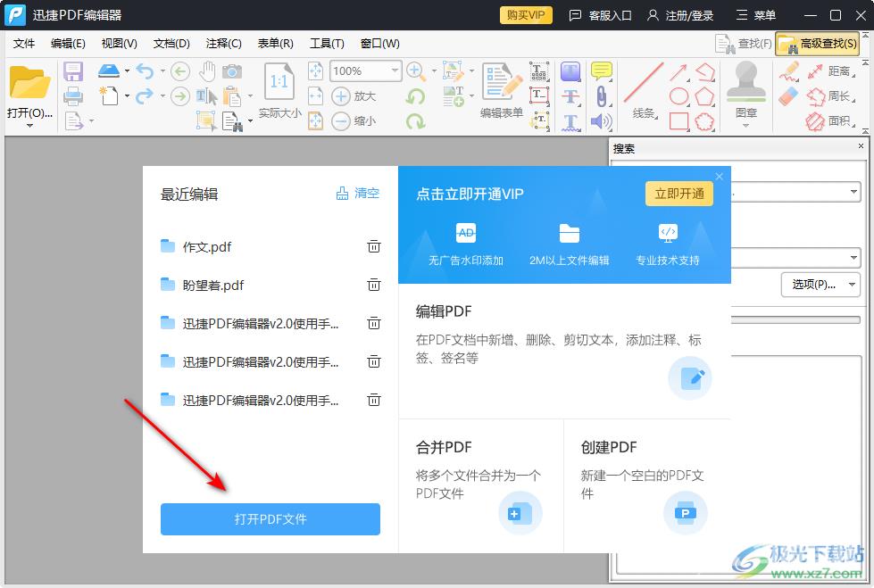Image resolution: width=874 pixels, height=588 pixels.
Task: Open the 编辑表单 edit form tool
Action: tap(502, 90)
